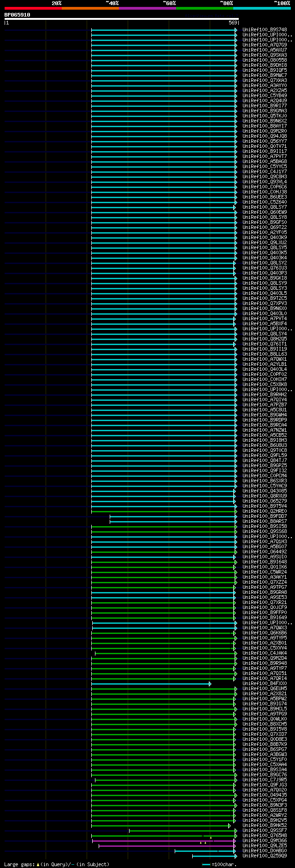
Task: Select hit UniRef100_B9IQF5
Action: click(x=265, y=70)
